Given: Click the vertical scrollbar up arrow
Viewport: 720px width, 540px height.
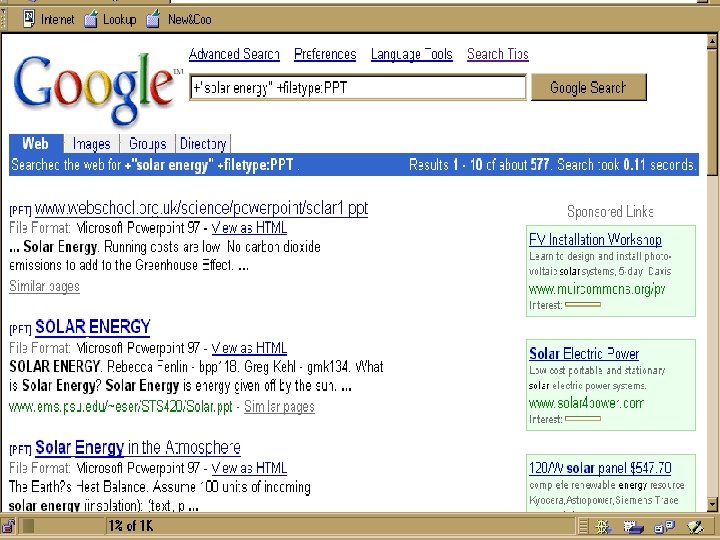Looking at the screenshot, I should pyautogui.click(x=712, y=42).
